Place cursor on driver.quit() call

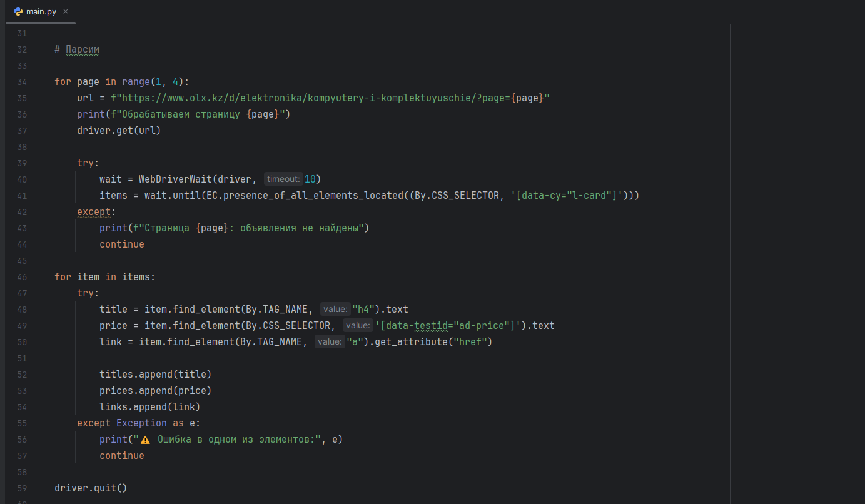91,488
